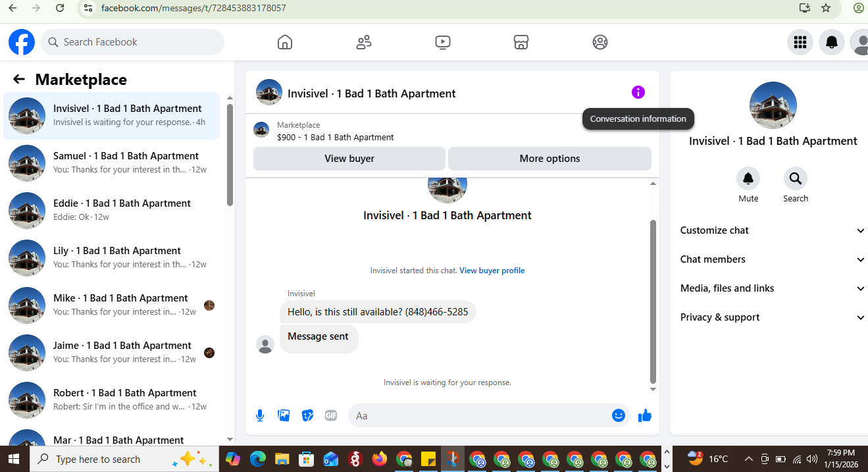Image resolution: width=868 pixels, height=472 pixels.
Task: Open the Mike conversation
Action: click(x=112, y=305)
